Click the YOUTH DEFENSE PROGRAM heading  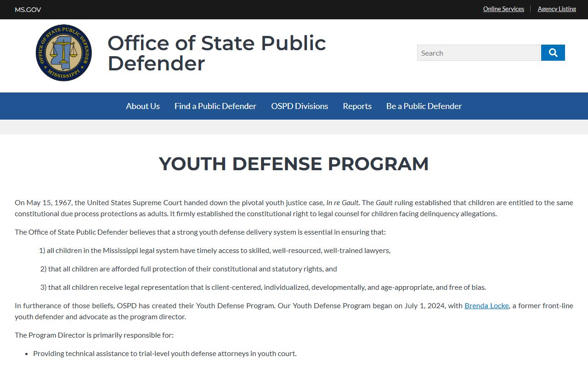[x=294, y=164]
